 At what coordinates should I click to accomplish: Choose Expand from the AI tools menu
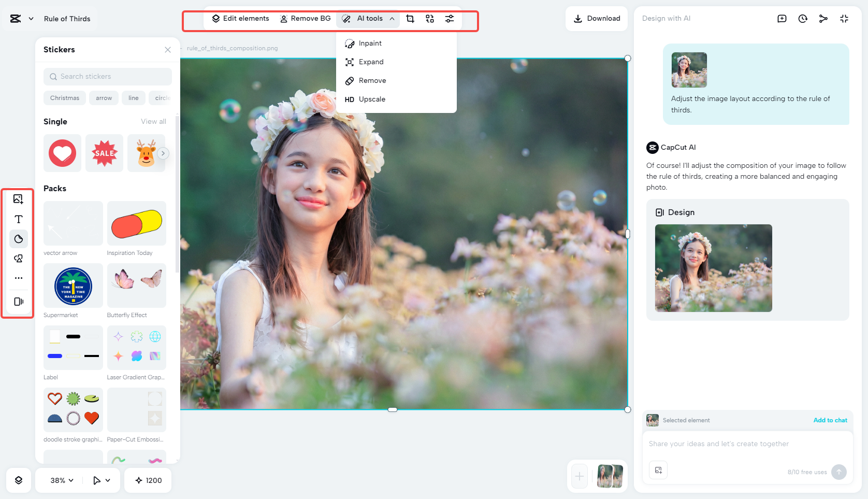[396, 62]
